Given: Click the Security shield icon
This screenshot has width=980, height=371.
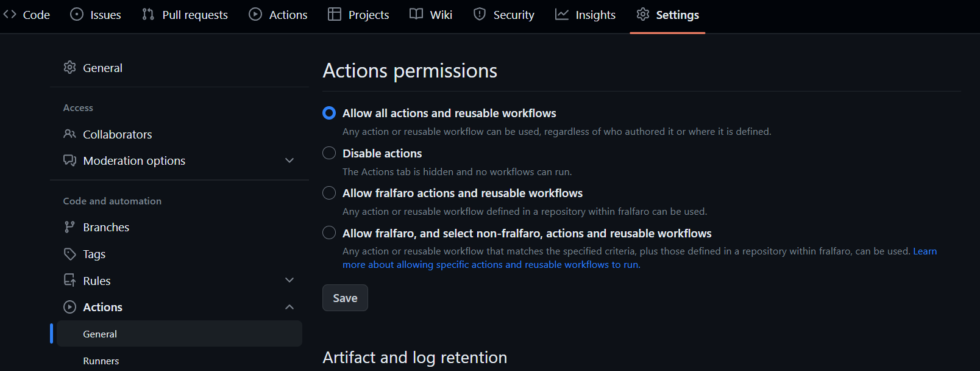Looking at the screenshot, I should pyautogui.click(x=480, y=14).
